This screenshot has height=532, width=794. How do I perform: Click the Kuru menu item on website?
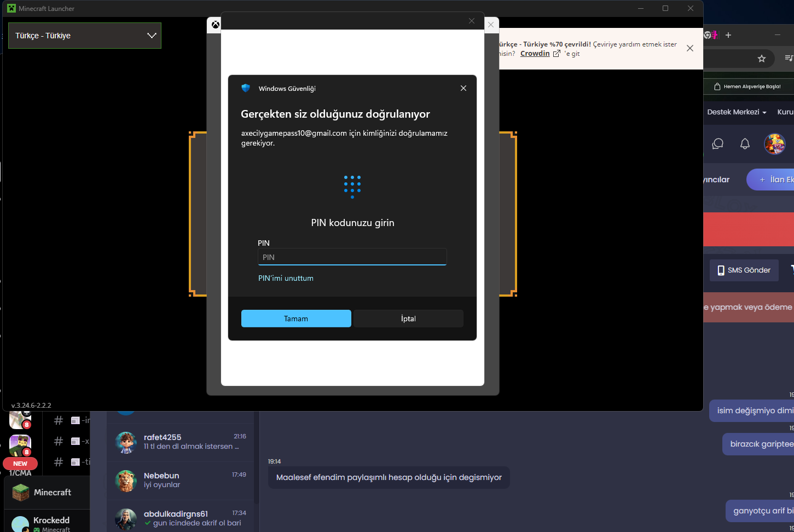pos(785,112)
